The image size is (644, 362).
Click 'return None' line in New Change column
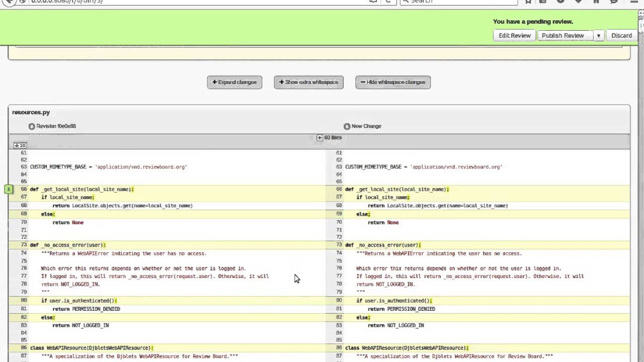coord(383,222)
